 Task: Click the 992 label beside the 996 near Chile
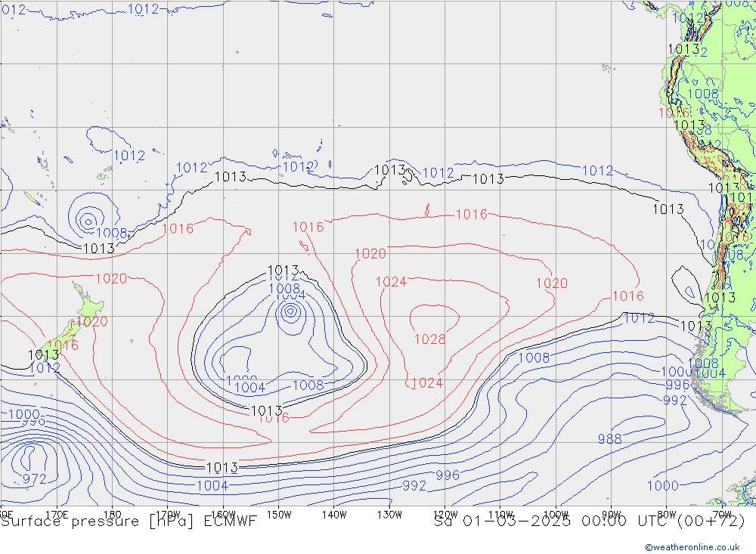tap(674, 400)
